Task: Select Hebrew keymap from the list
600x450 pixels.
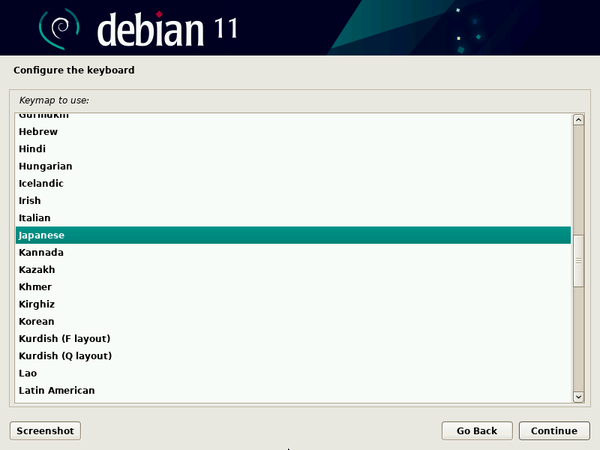Action: pos(38,132)
